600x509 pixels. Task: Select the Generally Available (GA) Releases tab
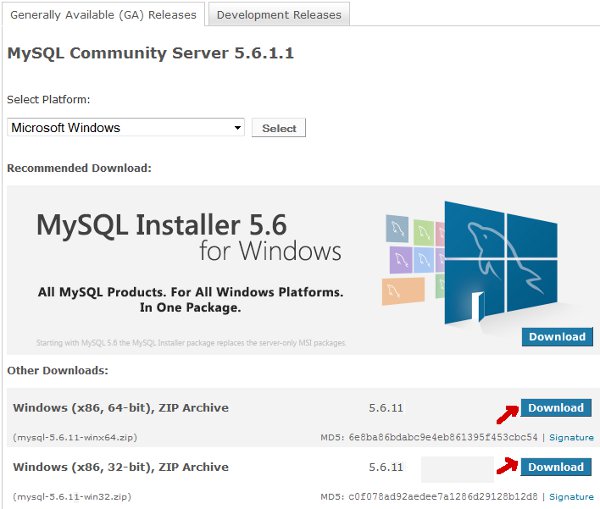pyautogui.click(x=103, y=14)
